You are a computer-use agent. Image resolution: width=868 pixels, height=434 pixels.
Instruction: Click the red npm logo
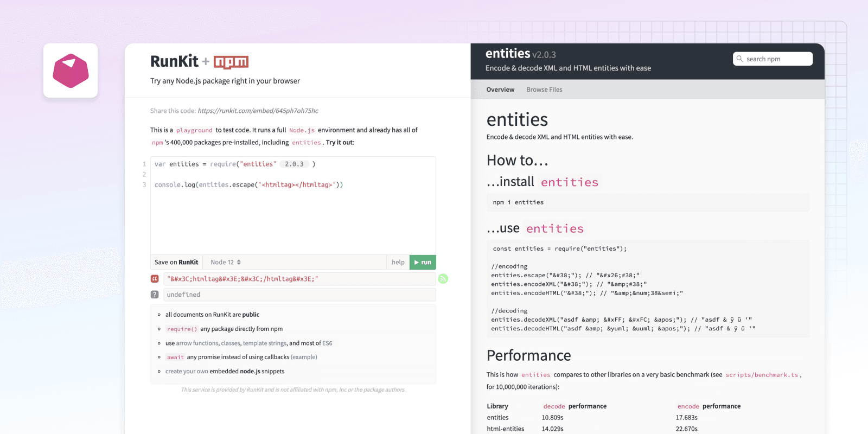pos(231,62)
